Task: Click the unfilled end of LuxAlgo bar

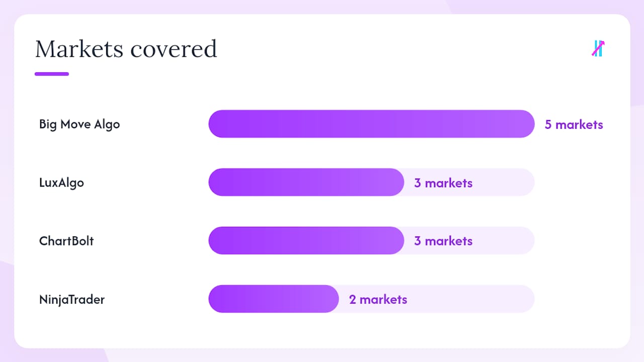Action: 503,182
